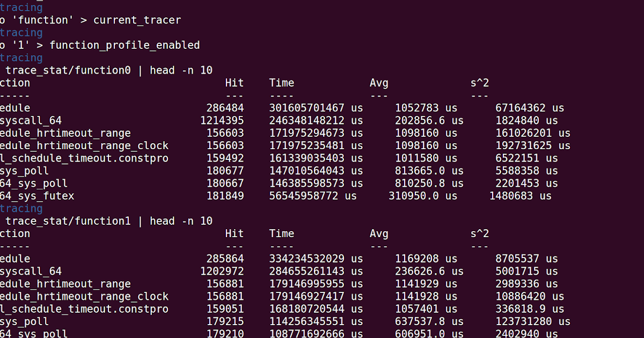This screenshot has width=644, height=338.
Task: Click the Time column header in function0 table
Action: tap(281, 83)
